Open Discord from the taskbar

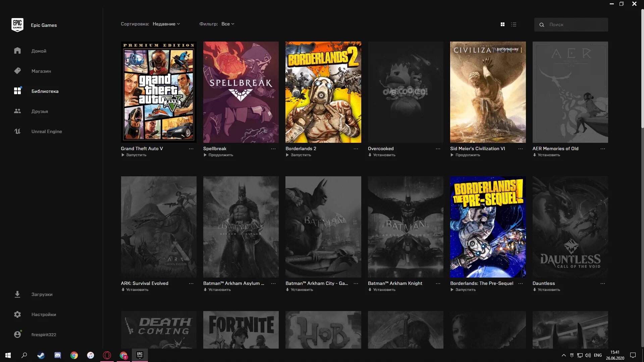click(58, 355)
